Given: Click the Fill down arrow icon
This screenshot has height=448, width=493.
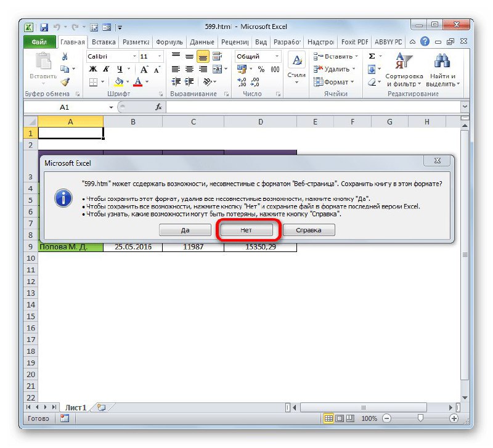Looking at the screenshot, I should click(372, 69).
